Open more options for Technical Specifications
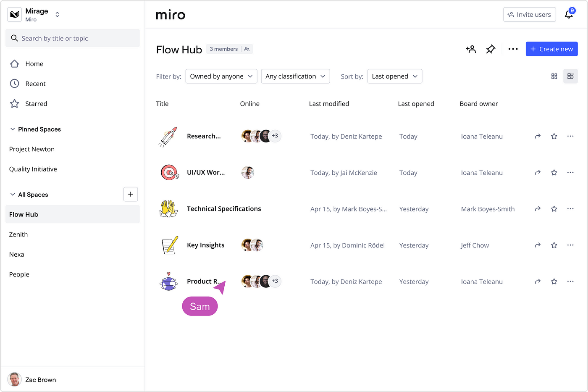Image resolution: width=588 pixels, height=392 pixels. pos(570,209)
